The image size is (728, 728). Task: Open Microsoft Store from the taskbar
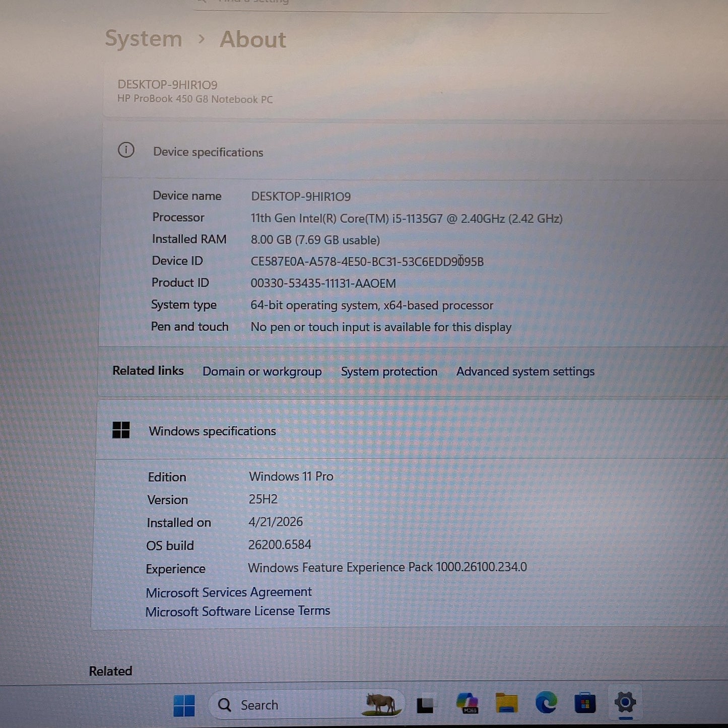[585, 703]
